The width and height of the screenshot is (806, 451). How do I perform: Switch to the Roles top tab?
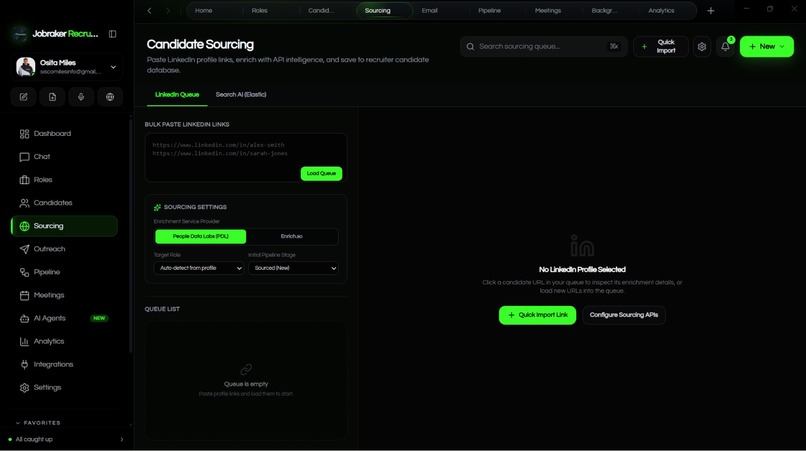click(x=260, y=11)
